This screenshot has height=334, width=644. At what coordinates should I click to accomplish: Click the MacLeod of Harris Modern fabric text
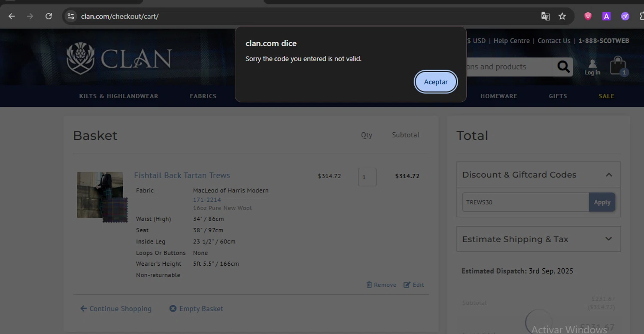231,190
